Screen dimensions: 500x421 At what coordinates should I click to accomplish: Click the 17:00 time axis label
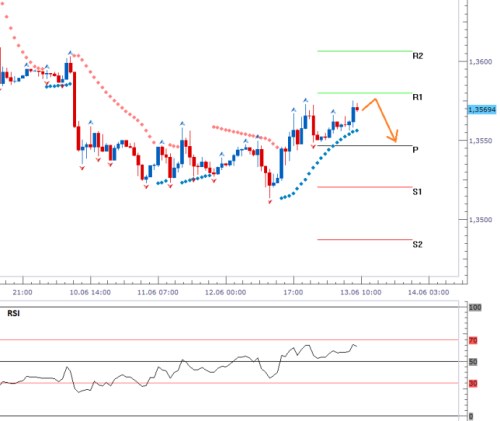pyautogui.click(x=293, y=292)
